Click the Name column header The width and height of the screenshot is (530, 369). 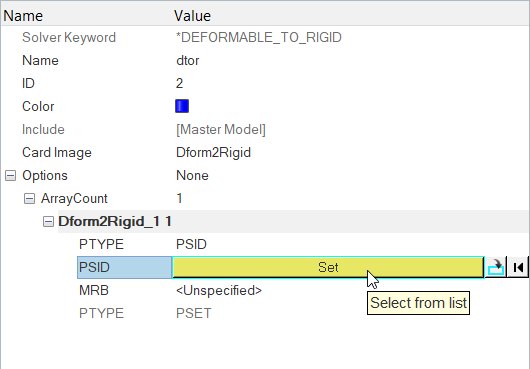click(23, 16)
